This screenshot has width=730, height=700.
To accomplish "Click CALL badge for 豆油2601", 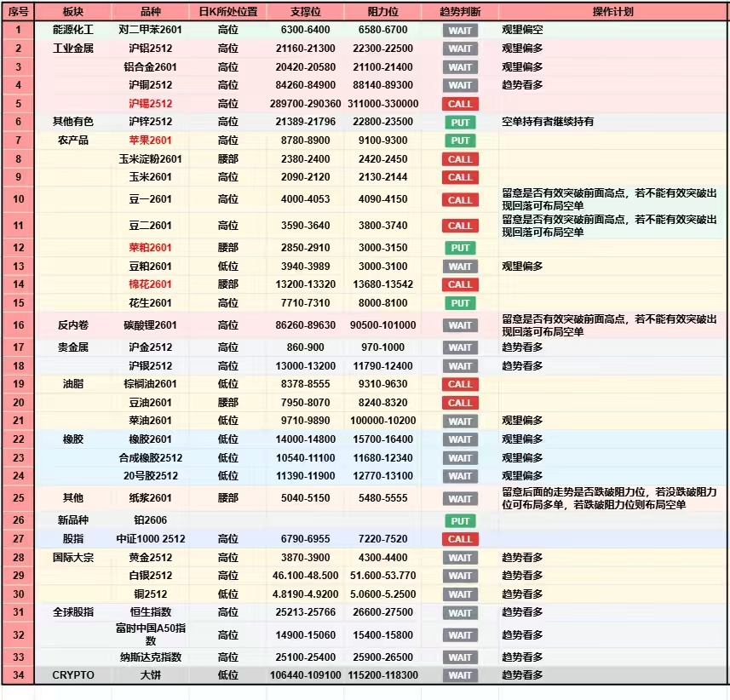I will (x=460, y=403).
